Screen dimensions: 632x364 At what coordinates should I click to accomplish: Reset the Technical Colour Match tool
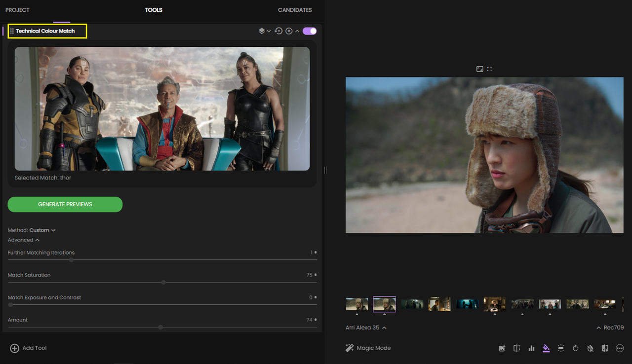click(x=278, y=31)
